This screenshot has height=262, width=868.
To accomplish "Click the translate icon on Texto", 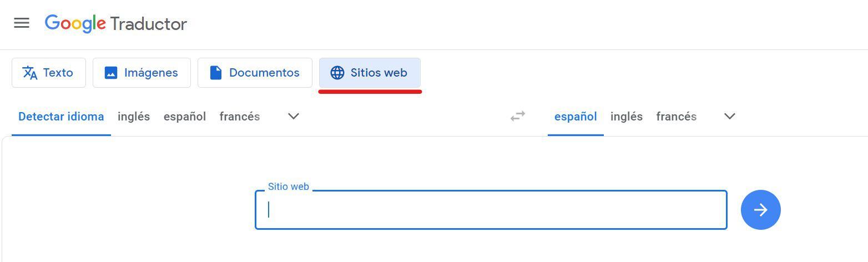I will tap(29, 73).
